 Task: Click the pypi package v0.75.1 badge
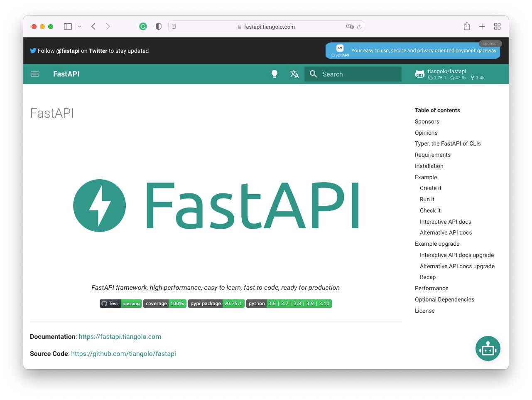click(x=216, y=304)
